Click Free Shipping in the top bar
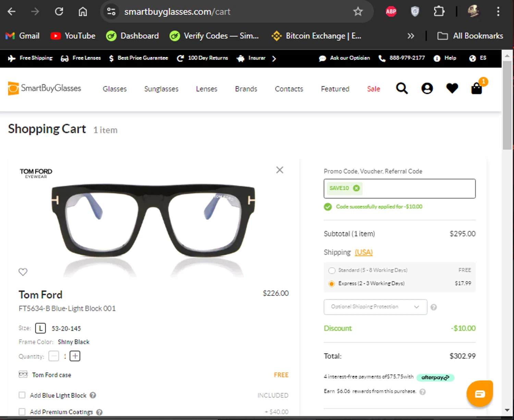 (x=30, y=58)
